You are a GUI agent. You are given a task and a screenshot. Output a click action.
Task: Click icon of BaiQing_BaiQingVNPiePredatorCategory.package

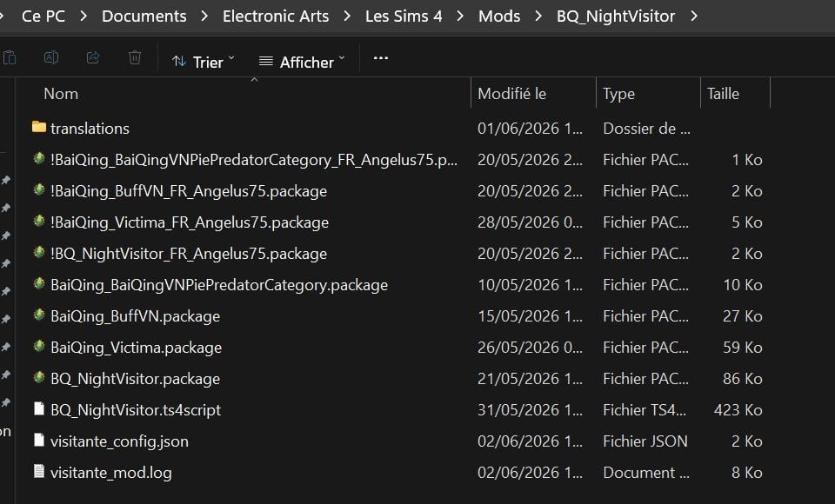(x=39, y=283)
